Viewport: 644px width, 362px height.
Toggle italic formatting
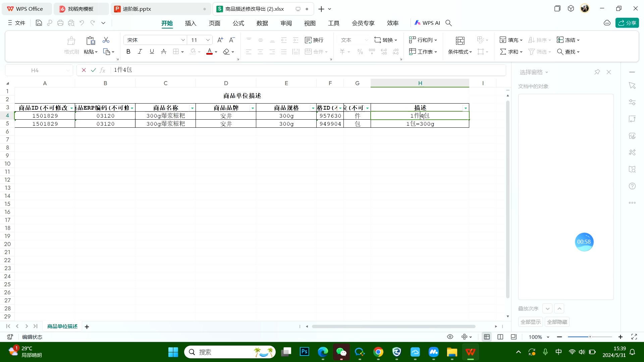coord(140,51)
